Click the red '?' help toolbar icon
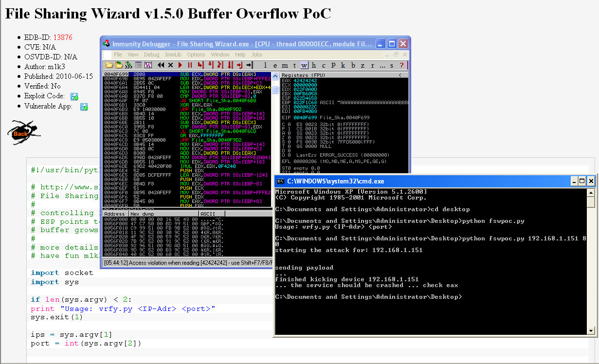 401,65
